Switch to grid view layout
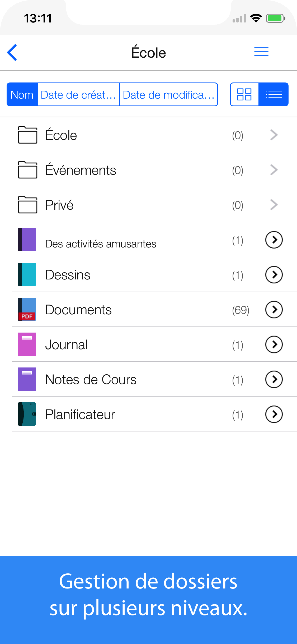 [244, 94]
